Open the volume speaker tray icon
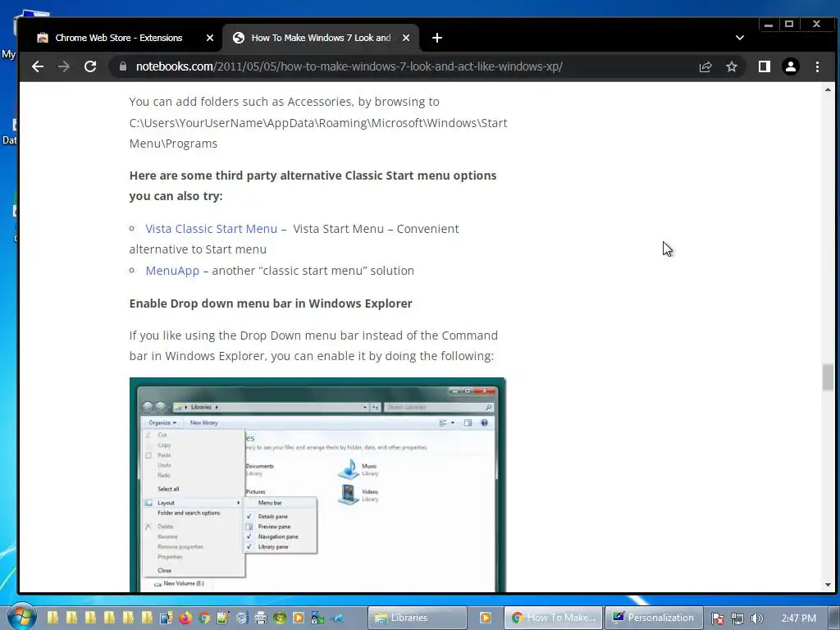The image size is (840, 630). click(x=756, y=619)
